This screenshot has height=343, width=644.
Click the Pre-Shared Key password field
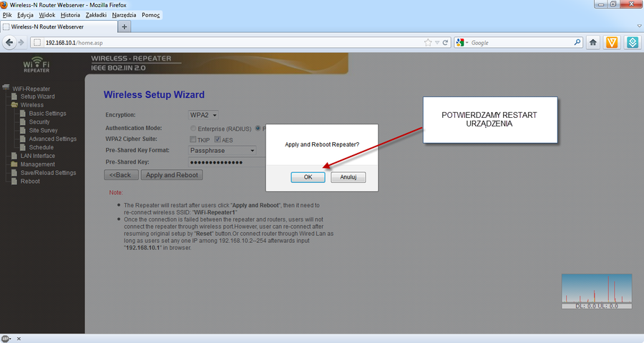223,162
